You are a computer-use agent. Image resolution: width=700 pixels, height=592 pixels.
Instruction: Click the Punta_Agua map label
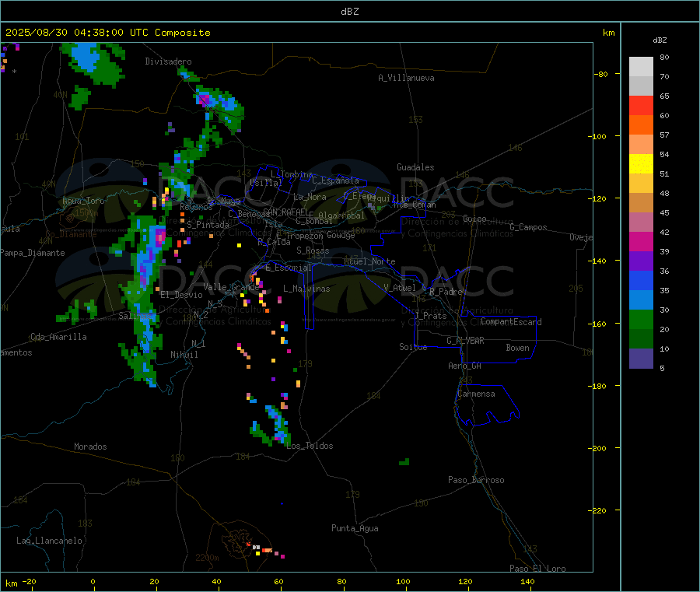click(355, 528)
